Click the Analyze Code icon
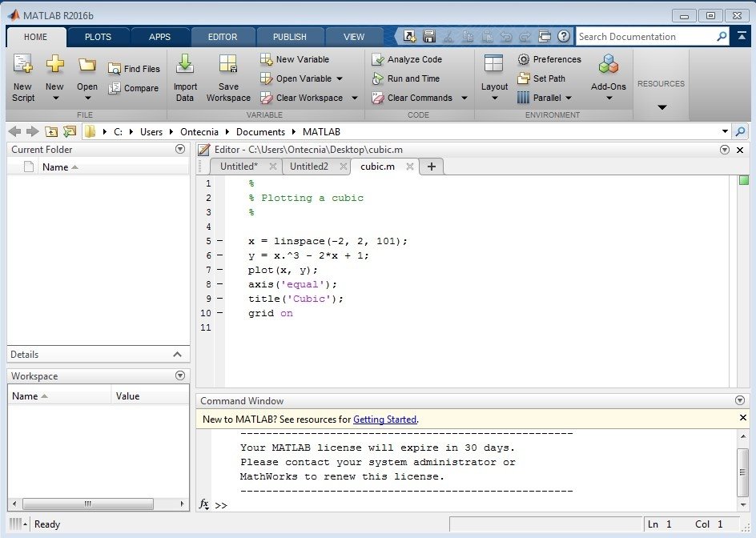 378,59
